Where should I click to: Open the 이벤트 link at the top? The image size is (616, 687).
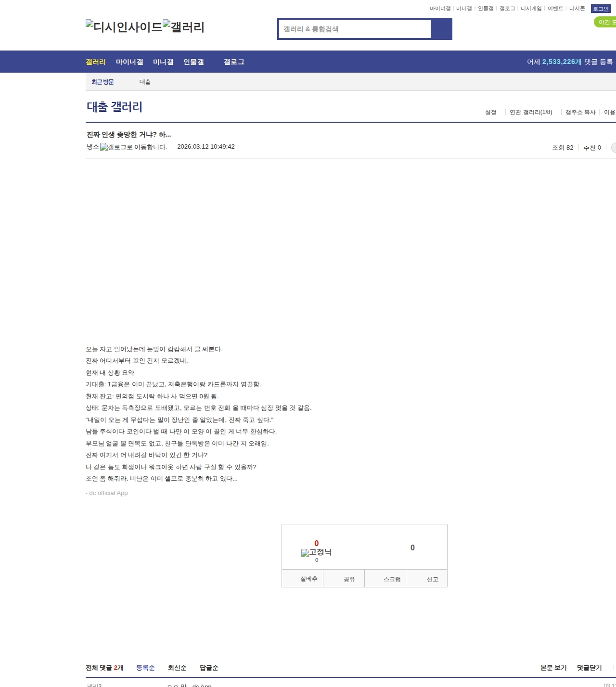(x=555, y=9)
